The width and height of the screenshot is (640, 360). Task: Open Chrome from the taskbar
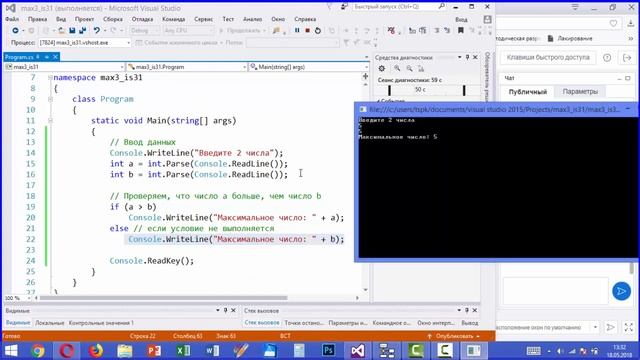pyautogui.click(x=38, y=351)
